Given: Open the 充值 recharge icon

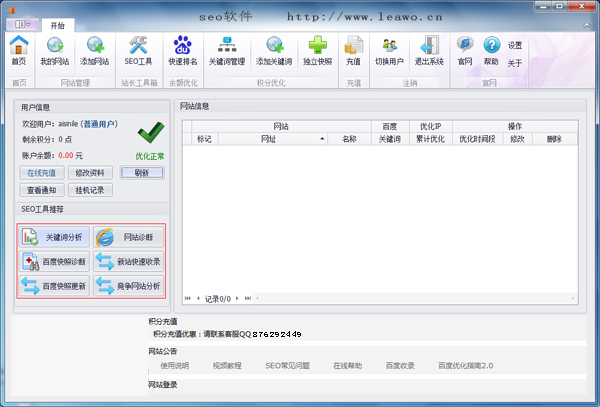Looking at the screenshot, I should pyautogui.click(x=354, y=51).
